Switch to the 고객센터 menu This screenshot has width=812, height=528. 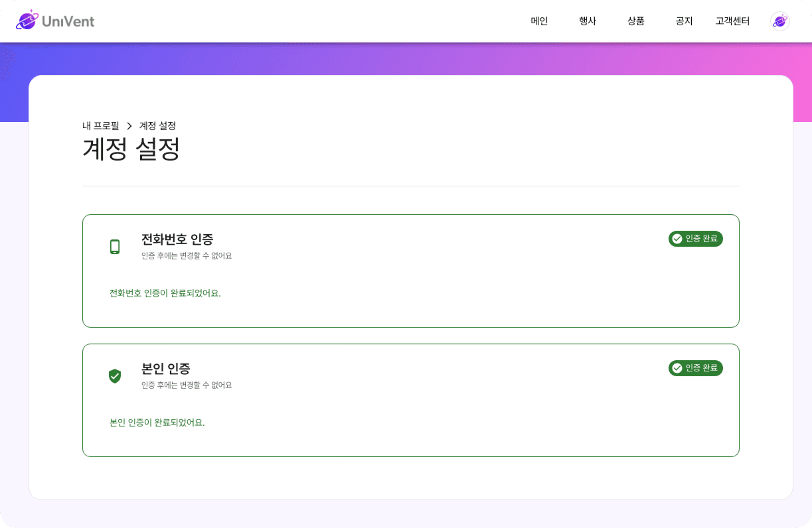pos(732,21)
